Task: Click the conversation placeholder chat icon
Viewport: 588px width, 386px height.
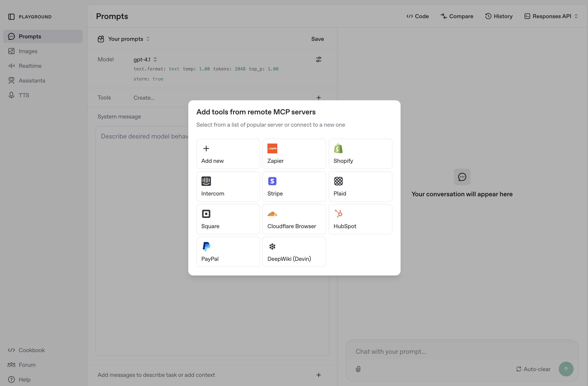Action: [462, 177]
